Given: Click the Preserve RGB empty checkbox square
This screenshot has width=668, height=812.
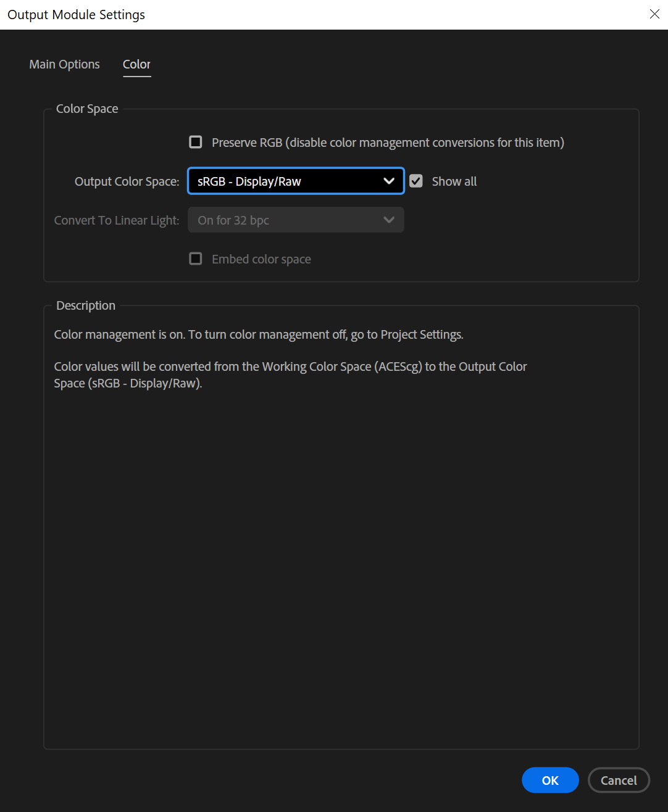Looking at the screenshot, I should [195, 142].
